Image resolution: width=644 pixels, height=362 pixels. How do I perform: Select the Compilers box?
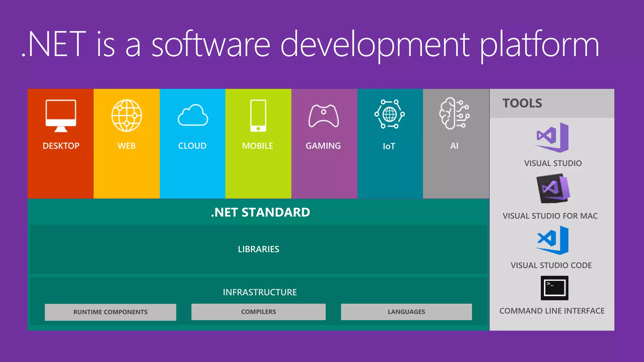point(258,312)
